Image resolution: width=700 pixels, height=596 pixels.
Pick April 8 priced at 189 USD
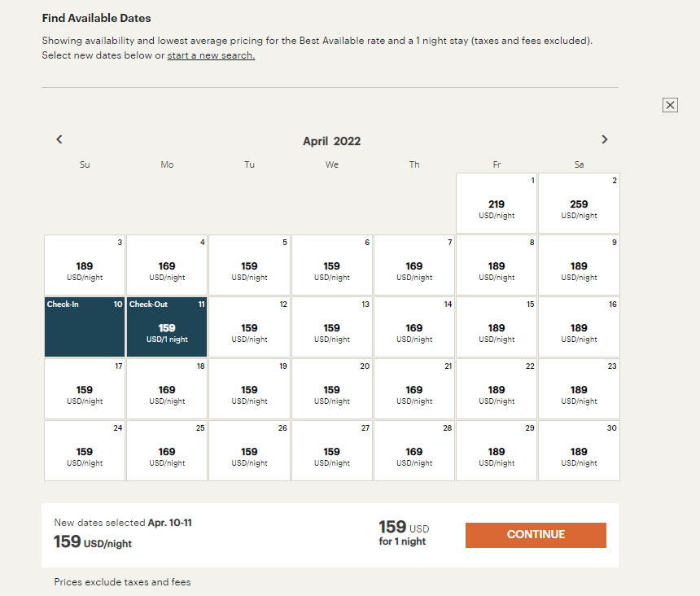(496, 264)
